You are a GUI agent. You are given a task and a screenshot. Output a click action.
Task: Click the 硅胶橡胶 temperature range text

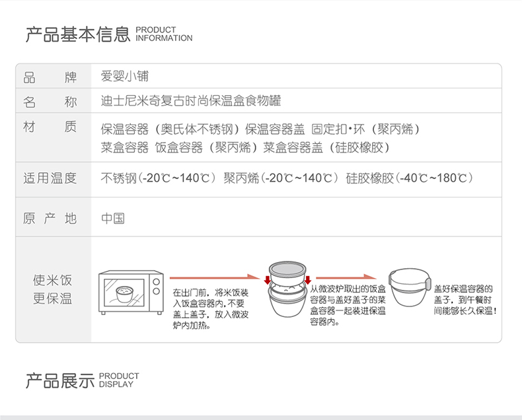(x=408, y=178)
